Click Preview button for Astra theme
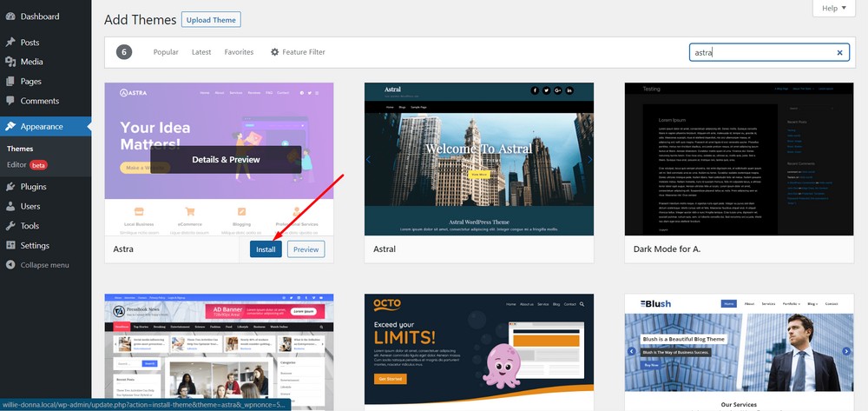The image size is (868, 411). (x=306, y=249)
